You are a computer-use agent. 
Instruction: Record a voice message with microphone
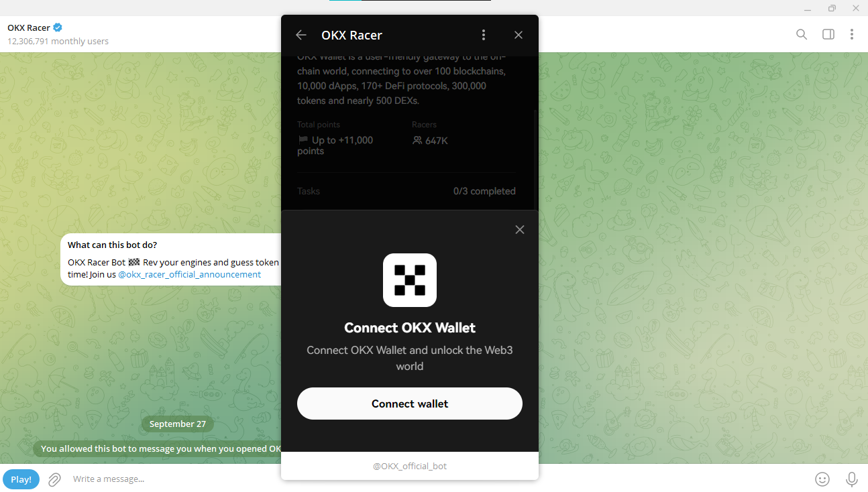851,479
